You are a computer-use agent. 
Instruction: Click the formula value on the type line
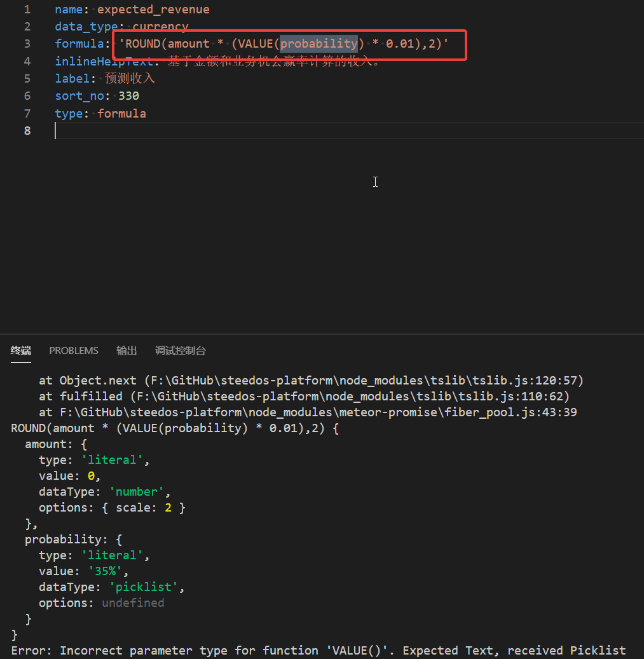coord(121,113)
